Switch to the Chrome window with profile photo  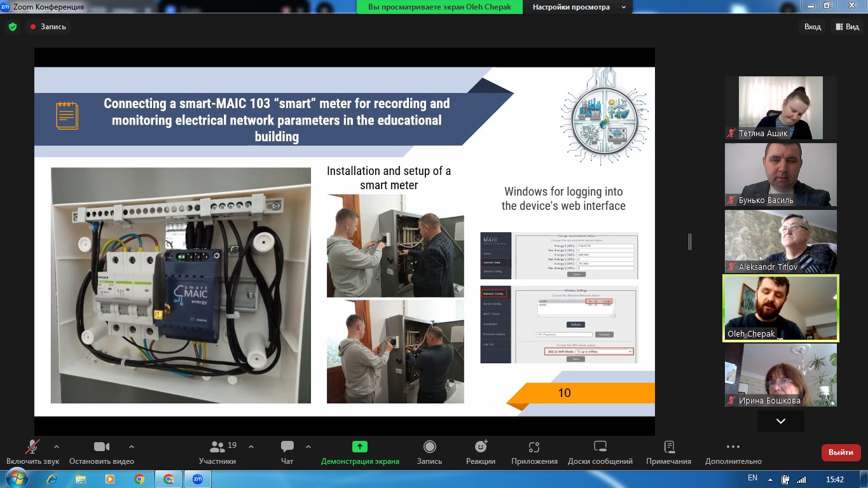click(x=169, y=479)
